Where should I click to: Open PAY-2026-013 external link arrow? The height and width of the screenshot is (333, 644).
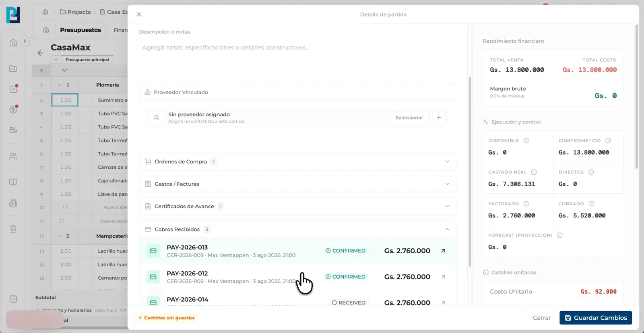(x=443, y=251)
